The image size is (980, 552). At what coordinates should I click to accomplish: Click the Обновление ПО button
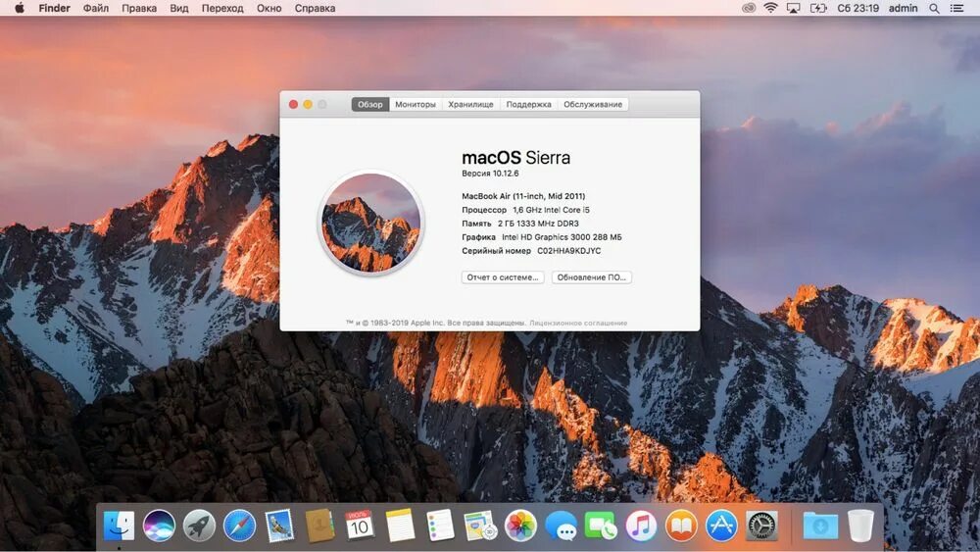click(x=591, y=276)
